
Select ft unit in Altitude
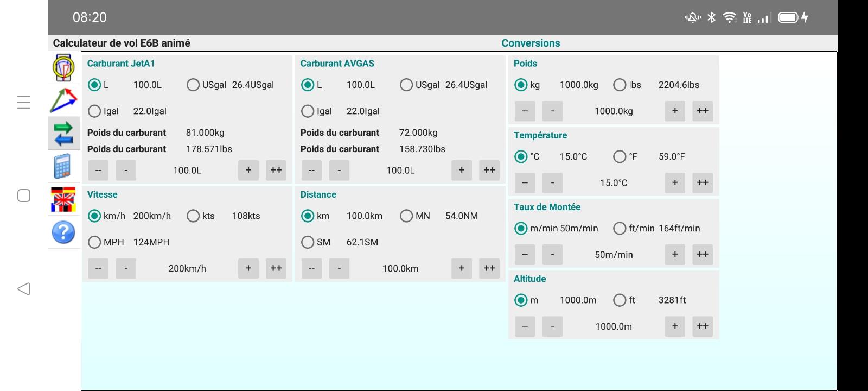coord(620,300)
